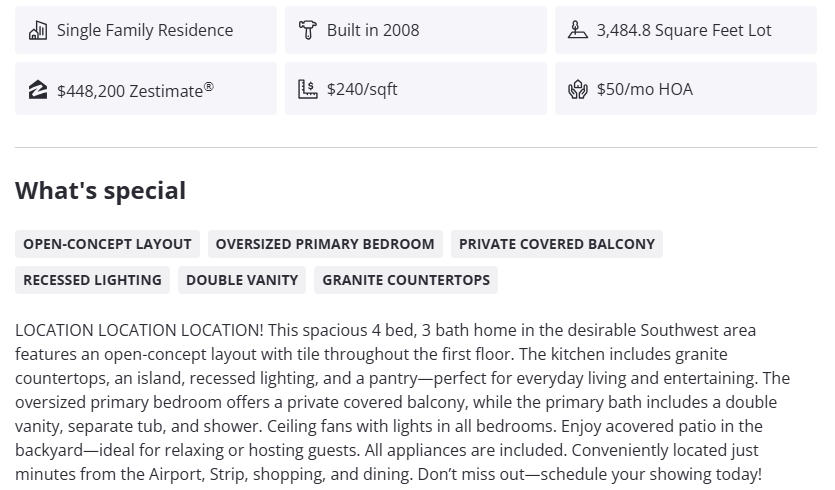Click the listing description paragraph
This screenshot has height=490, width=835.
pyautogui.click(x=400, y=402)
